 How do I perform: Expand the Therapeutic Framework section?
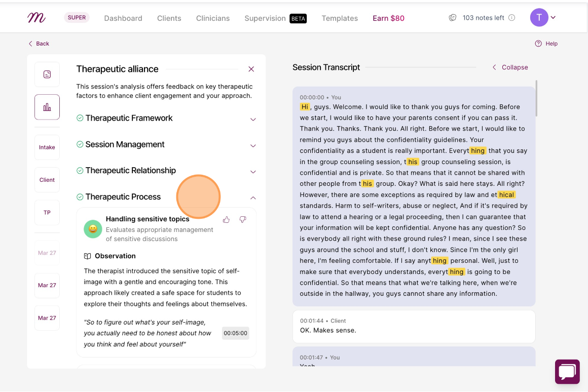tap(253, 119)
